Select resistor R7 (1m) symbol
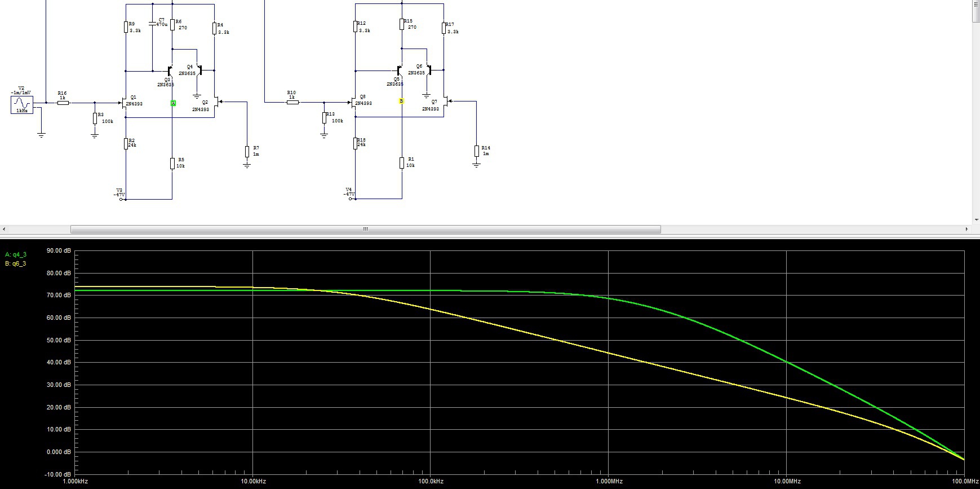 pos(247,151)
